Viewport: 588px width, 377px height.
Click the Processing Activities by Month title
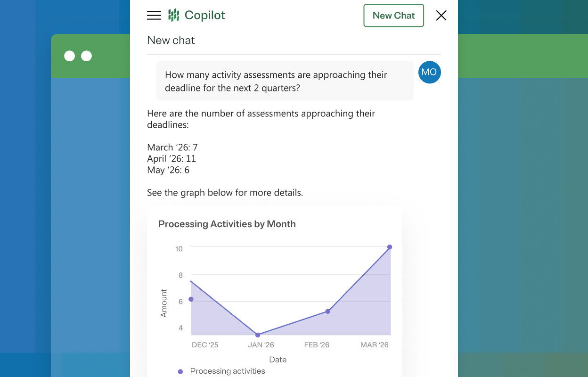click(227, 224)
